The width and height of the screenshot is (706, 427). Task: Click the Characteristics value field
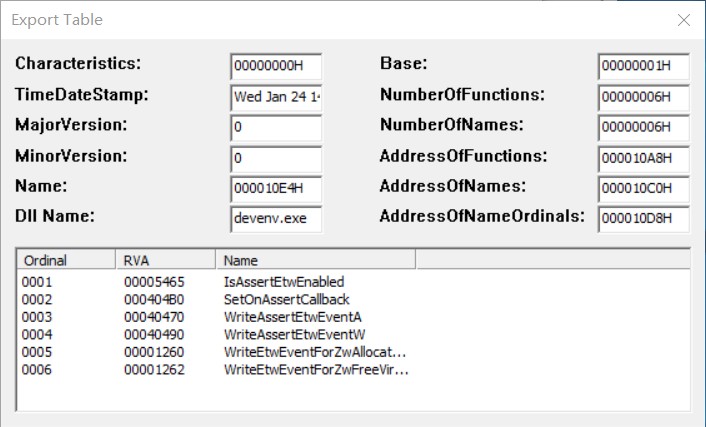[276, 66]
